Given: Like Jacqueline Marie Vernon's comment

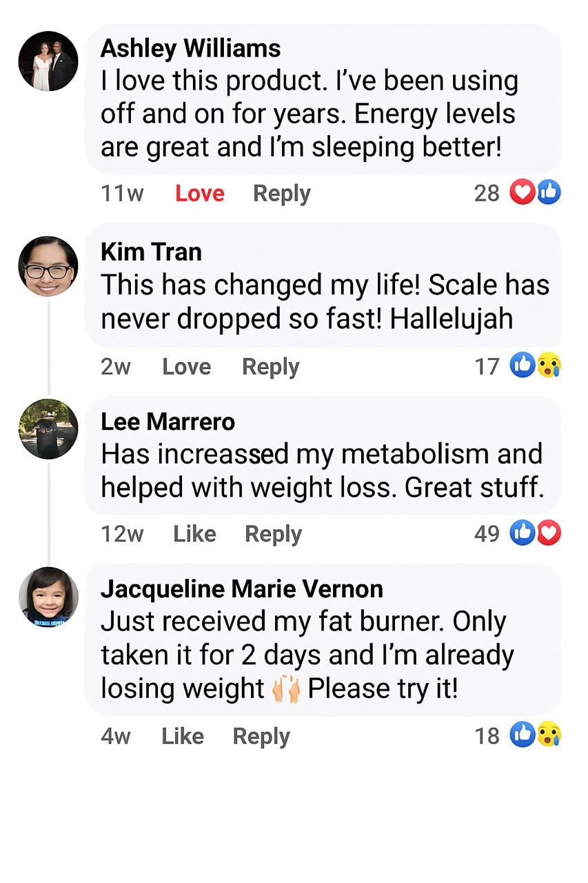Looking at the screenshot, I should 183,736.
